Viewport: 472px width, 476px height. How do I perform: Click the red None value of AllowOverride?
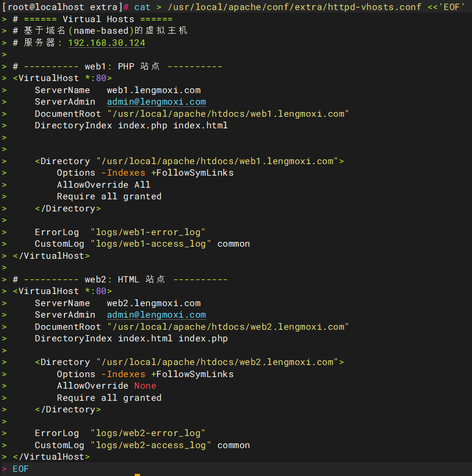tap(145, 386)
